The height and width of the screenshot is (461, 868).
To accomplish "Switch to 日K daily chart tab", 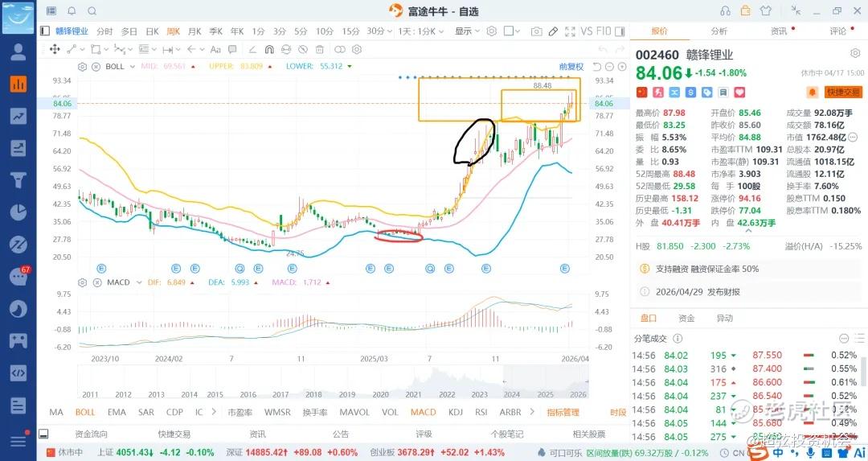I will pos(152,31).
